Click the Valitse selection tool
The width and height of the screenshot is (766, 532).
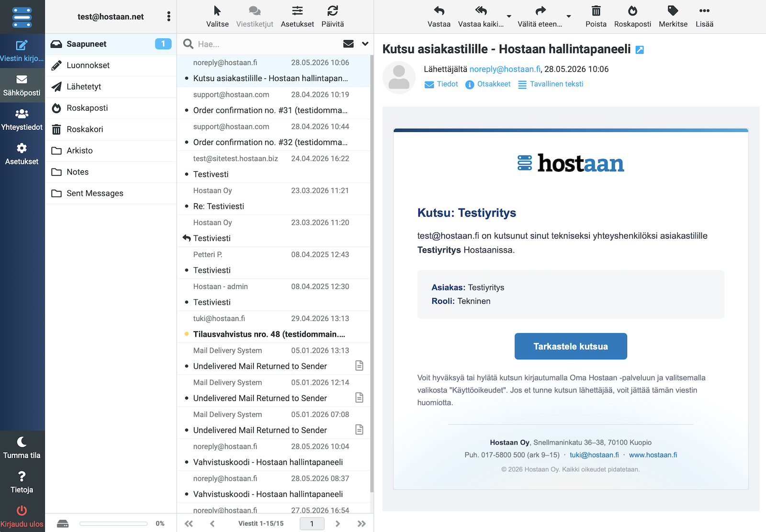click(217, 17)
